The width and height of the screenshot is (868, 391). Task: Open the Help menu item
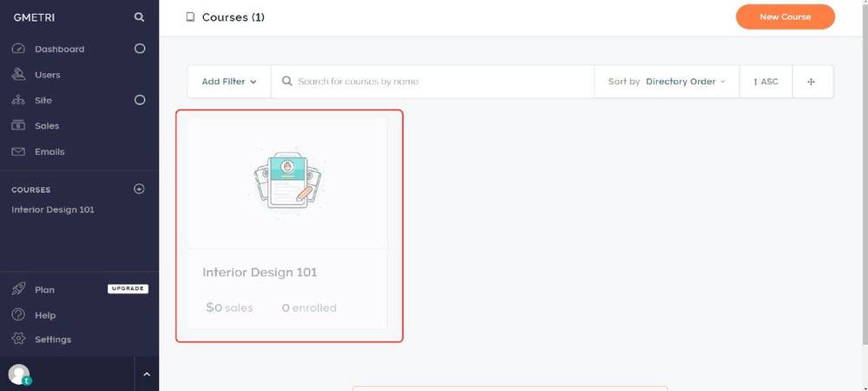coord(45,315)
